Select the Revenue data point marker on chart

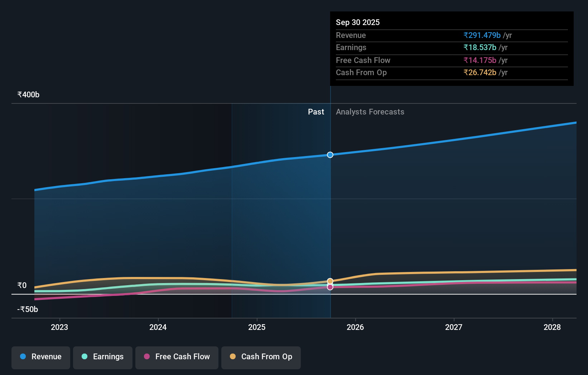[x=330, y=155]
